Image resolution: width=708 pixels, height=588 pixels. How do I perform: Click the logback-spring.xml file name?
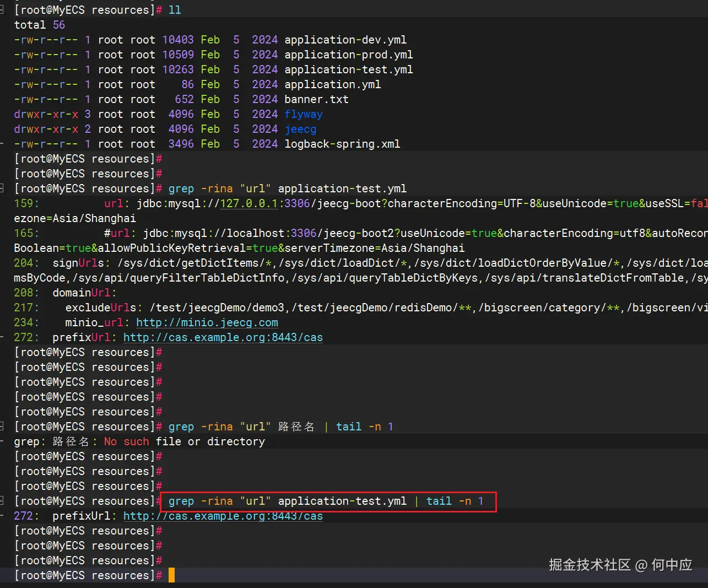click(x=342, y=144)
